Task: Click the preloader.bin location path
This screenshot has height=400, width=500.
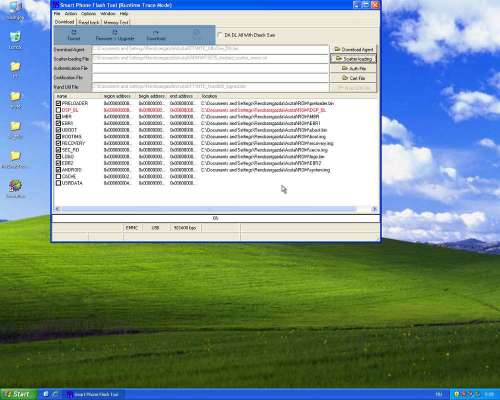Action: [x=268, y=103]
